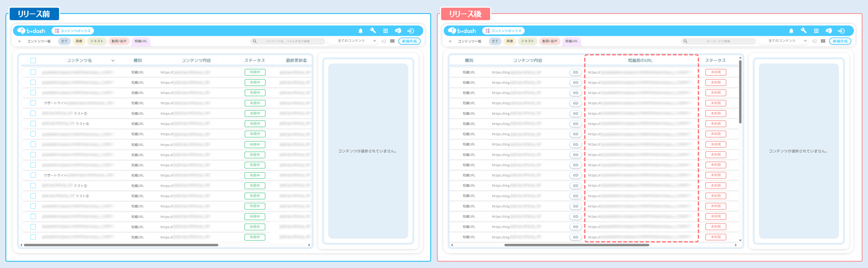Toggle the select-all checkbox in the コンテンツ名 header
This screenshot has width=868, height=268.
(x=33, y=61)
